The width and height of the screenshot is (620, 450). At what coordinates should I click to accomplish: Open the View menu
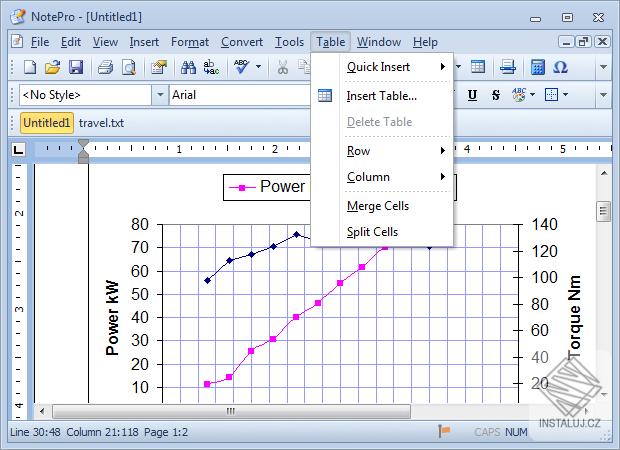coord(105,42)
